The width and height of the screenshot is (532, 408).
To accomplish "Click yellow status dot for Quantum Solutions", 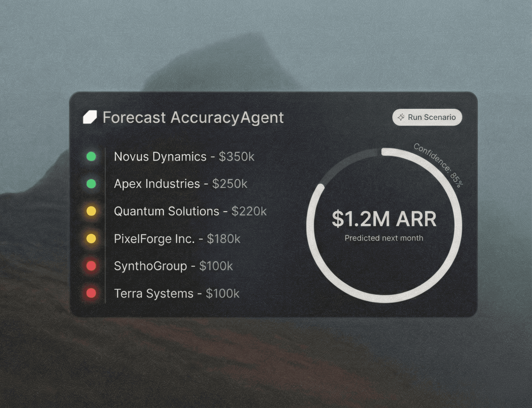I will pos(91,211).
